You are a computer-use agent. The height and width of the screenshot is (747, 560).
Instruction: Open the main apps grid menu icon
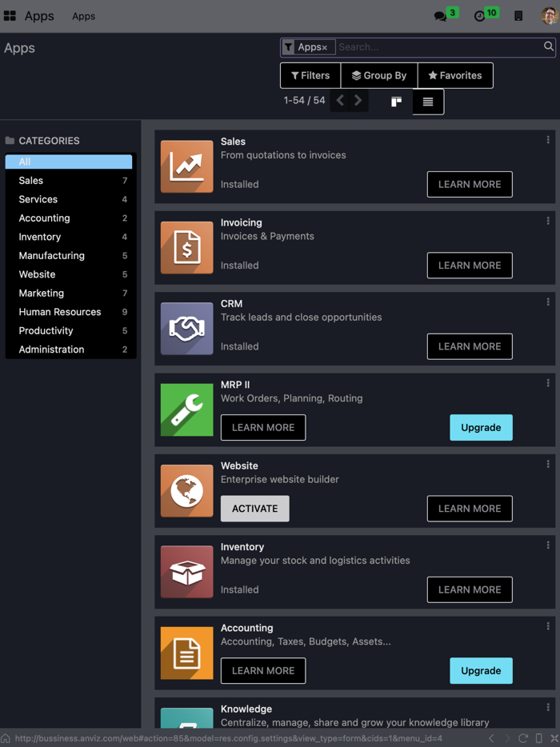point(10,16)
